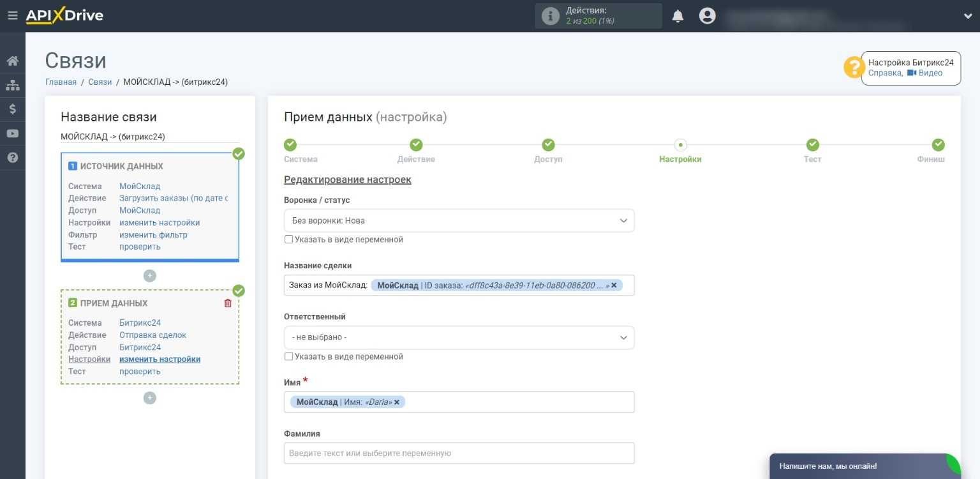980x479 pixels.
Task: Open the Связи breadcrumb link
Action: (x=100, y=82)
